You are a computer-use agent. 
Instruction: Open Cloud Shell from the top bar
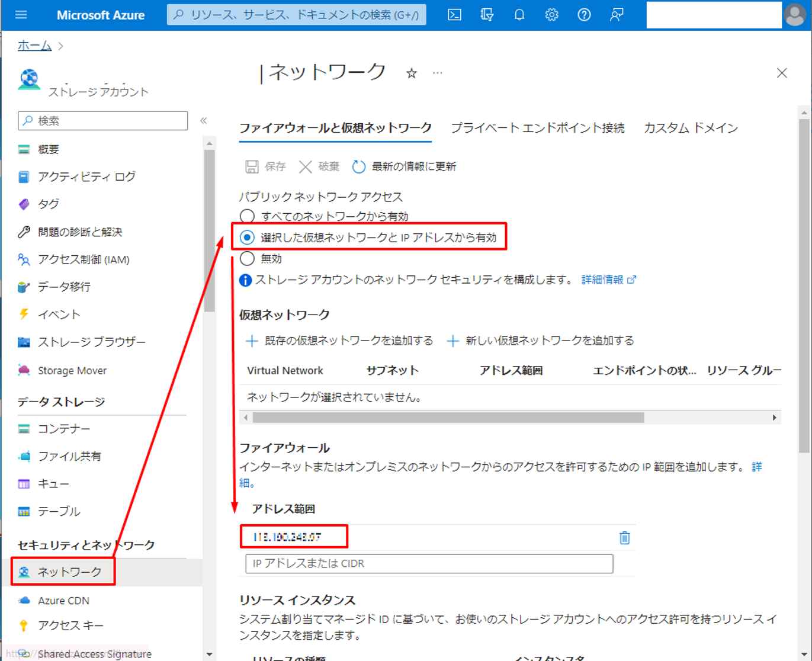coord(454,15)
